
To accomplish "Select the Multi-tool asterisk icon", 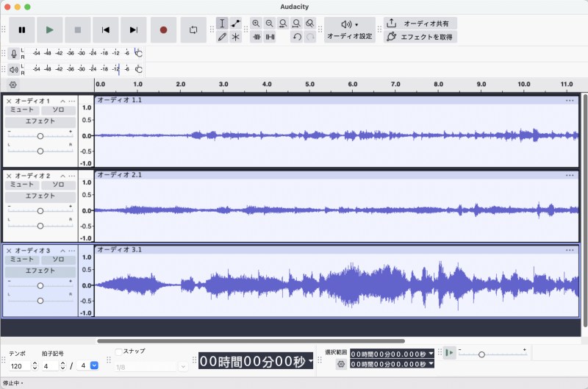I will click(x=235, y=37).
